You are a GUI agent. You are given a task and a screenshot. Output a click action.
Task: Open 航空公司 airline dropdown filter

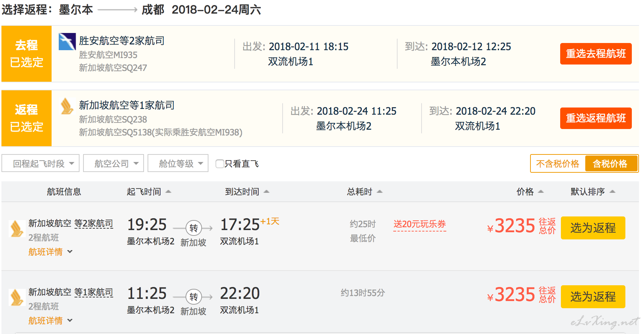coord(114,163)
